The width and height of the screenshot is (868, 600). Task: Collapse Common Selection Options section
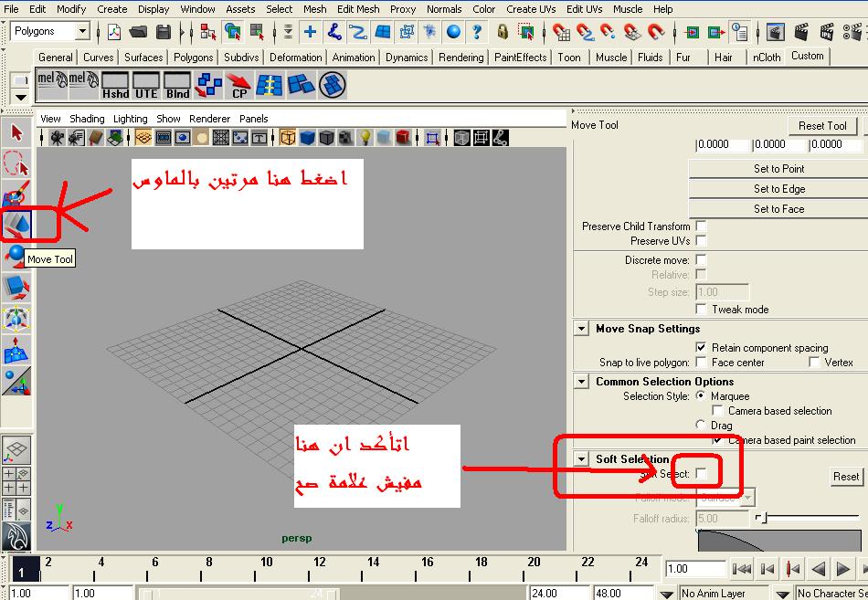[x=581, y=382]
